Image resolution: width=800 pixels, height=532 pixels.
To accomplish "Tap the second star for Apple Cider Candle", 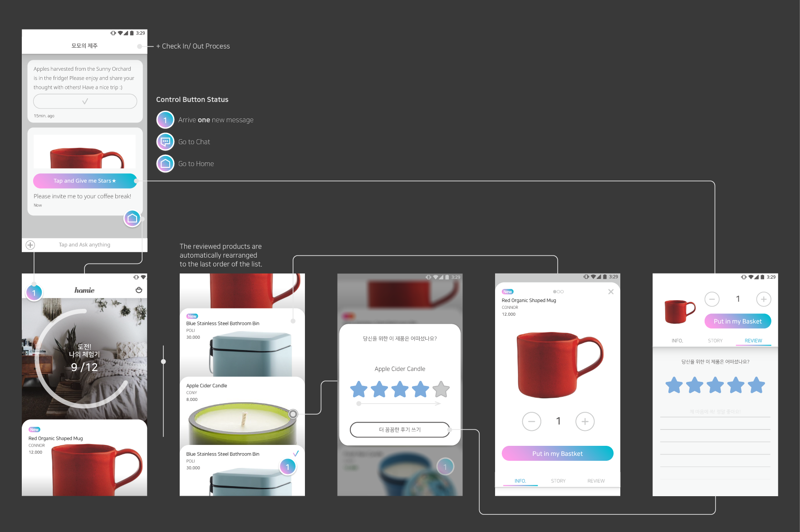I will 379,389.
